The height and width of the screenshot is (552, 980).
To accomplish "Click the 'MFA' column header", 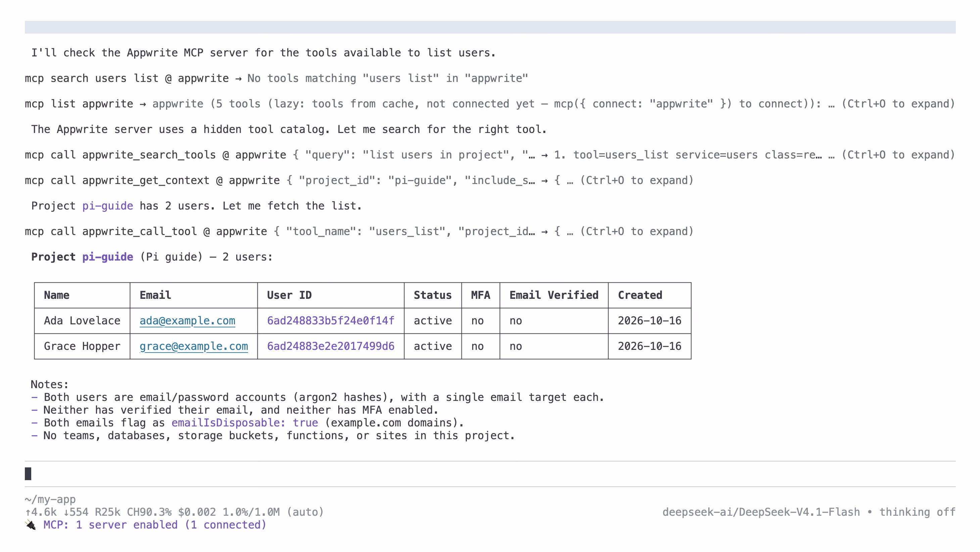I will pyautogui.click(x=481, y=295).
